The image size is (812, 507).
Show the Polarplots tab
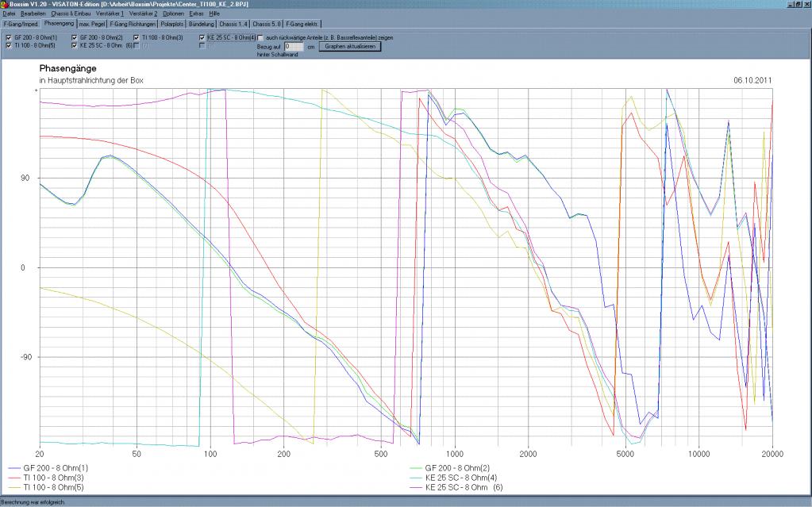(172, 25)
